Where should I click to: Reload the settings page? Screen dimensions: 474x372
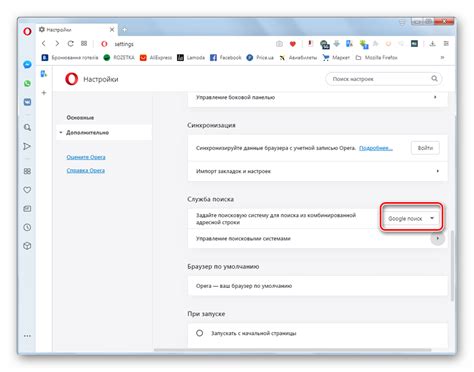[x=70, y=44]
